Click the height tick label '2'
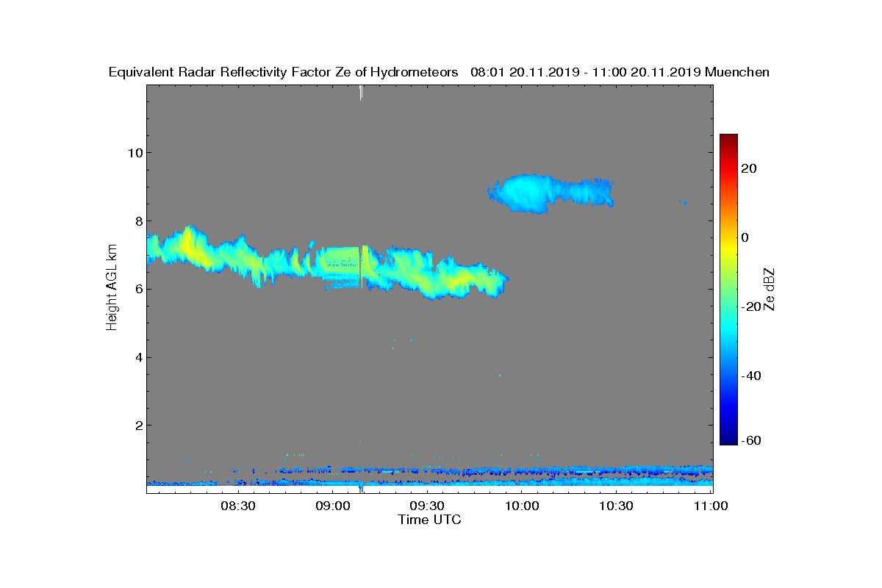 (137, 426)
